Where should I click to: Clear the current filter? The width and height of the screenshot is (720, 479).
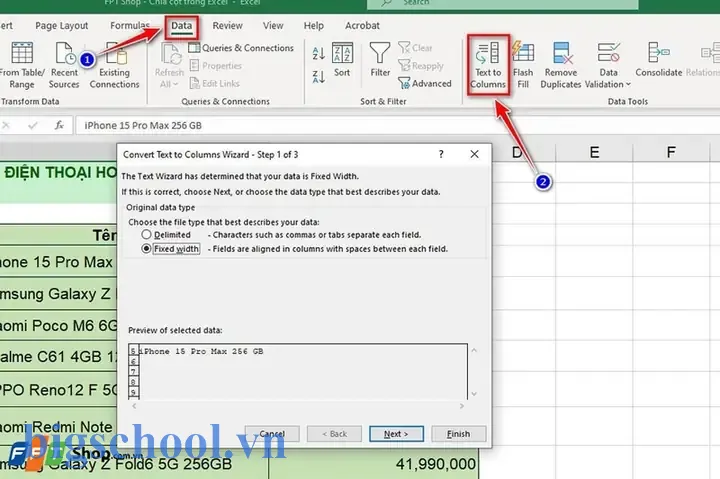[416, 48]
